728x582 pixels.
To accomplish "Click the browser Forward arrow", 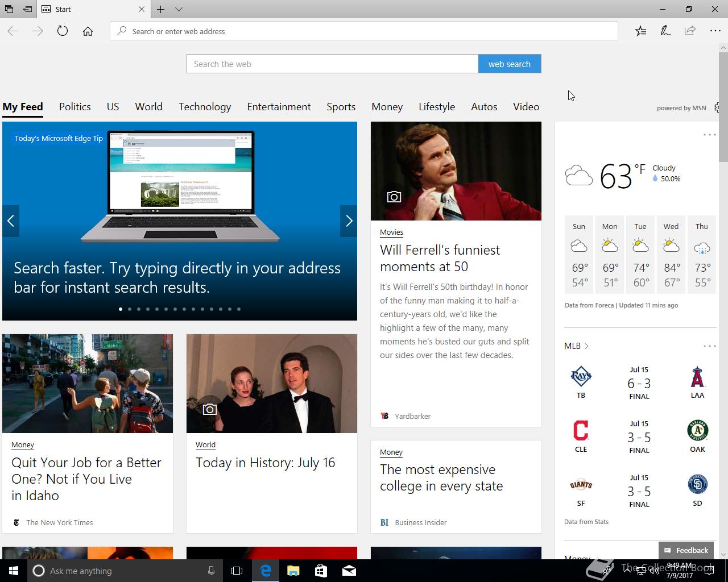I will [38, 31].
